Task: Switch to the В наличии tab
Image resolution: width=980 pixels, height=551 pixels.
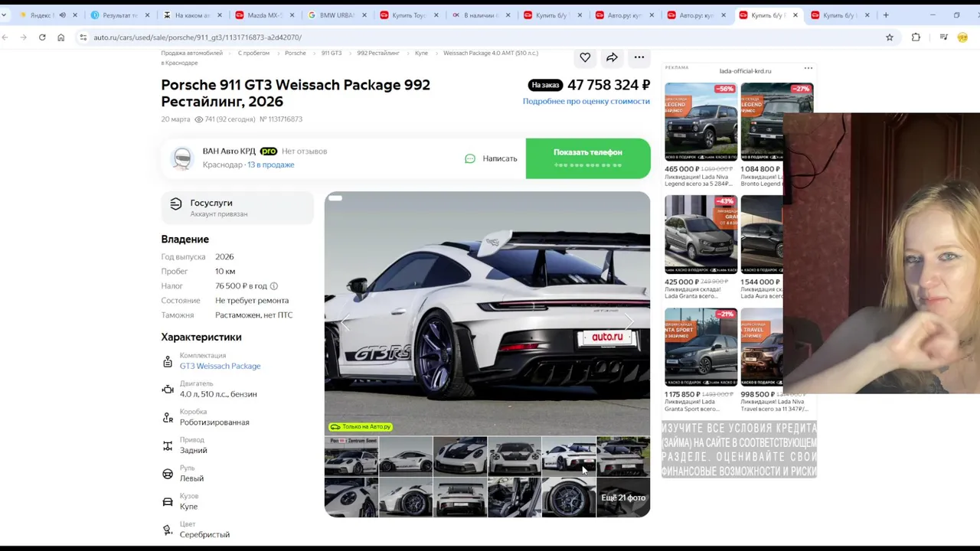Action: click(481, 15)
